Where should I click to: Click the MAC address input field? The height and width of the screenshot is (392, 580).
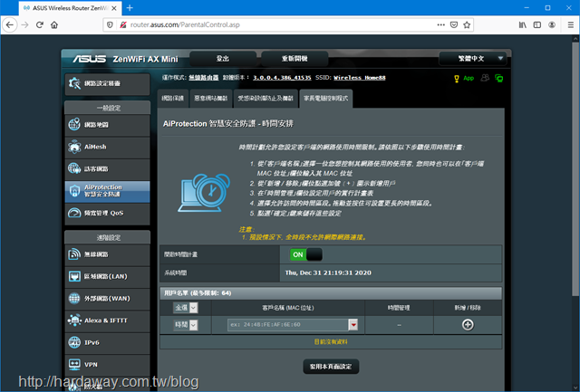(x=288, y=325)
